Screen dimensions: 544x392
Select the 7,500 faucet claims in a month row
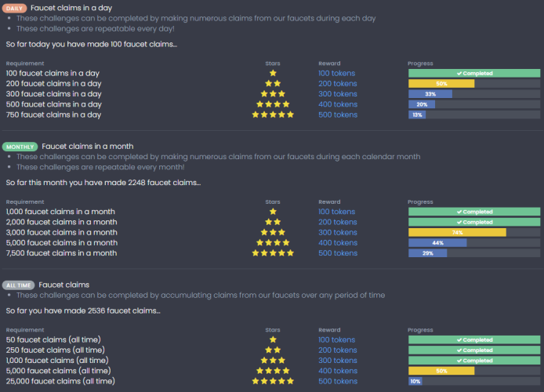pos(273,253)
